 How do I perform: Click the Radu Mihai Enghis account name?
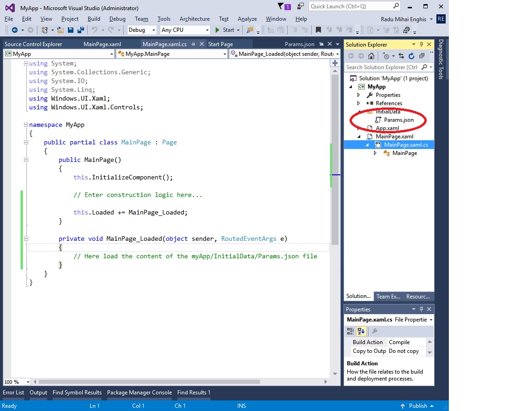pos(404,19)
